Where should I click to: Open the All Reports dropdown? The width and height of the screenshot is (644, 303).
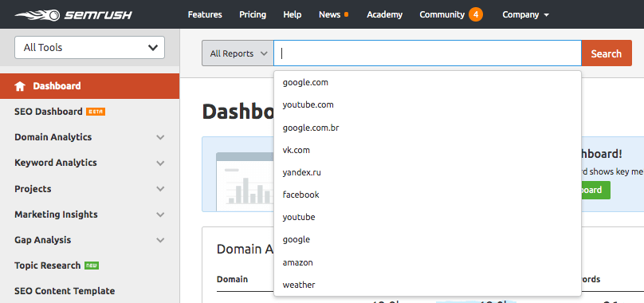point(238,53)
